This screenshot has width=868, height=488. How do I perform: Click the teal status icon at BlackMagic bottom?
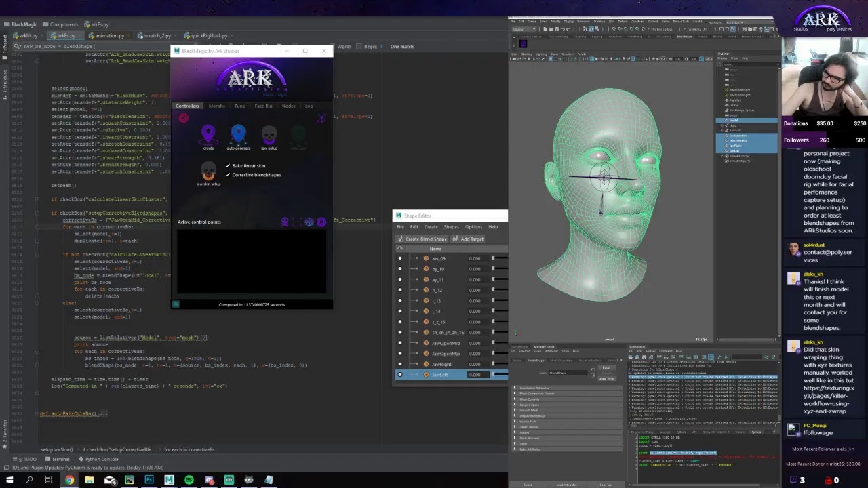tap(176, 304)
